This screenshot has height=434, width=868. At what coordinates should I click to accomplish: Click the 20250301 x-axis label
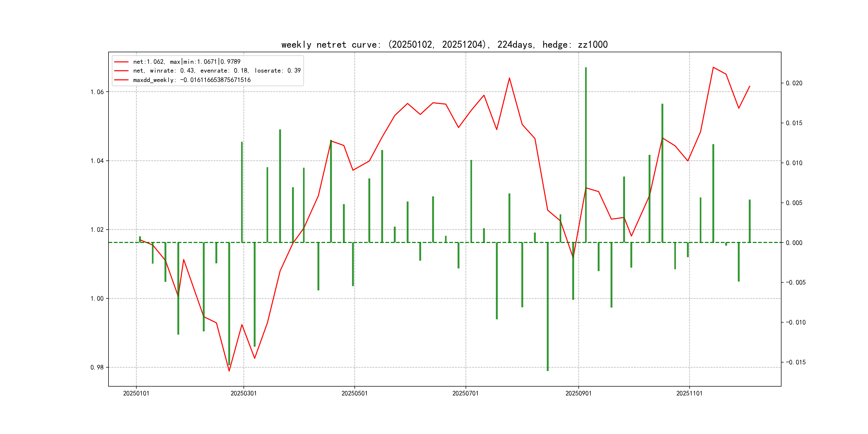[244, 393]
